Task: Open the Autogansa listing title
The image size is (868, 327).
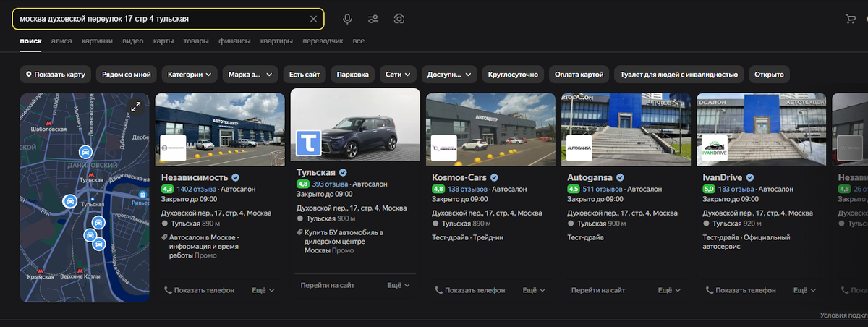Action: 590,177
